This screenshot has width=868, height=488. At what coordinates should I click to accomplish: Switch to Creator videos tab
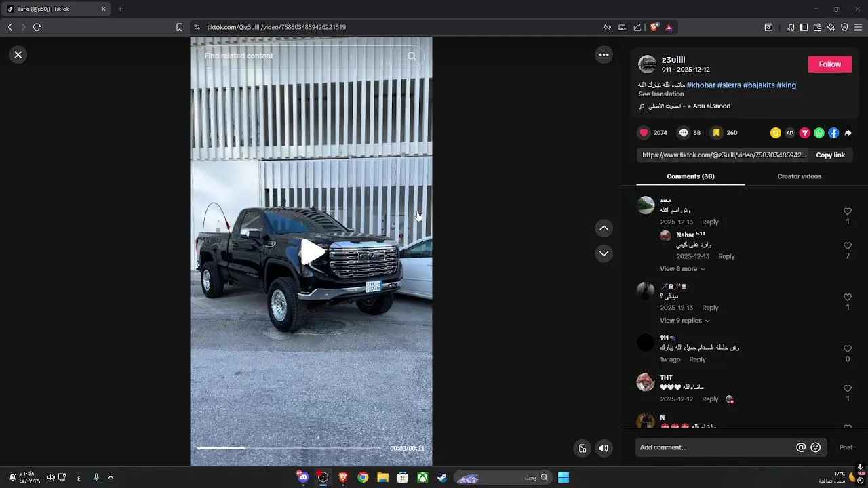click(x=799, y=176)
